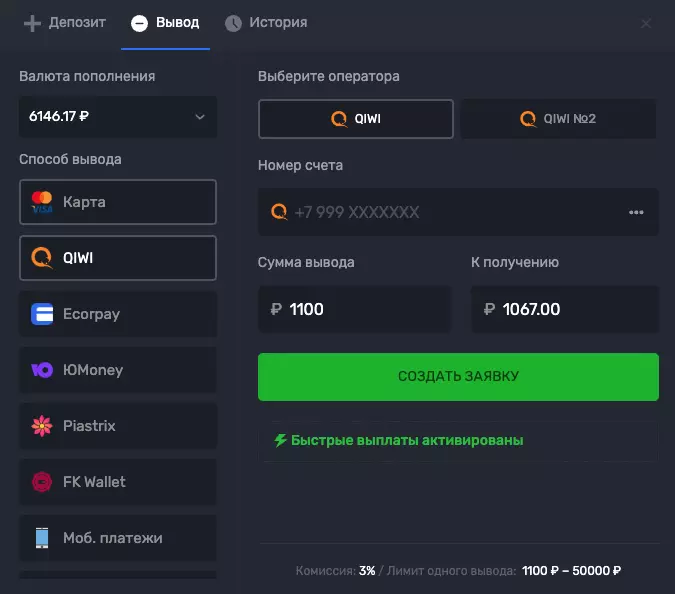Open the currency balance dropdown
This screenshot has height=594, width=675.
point(117,117)
